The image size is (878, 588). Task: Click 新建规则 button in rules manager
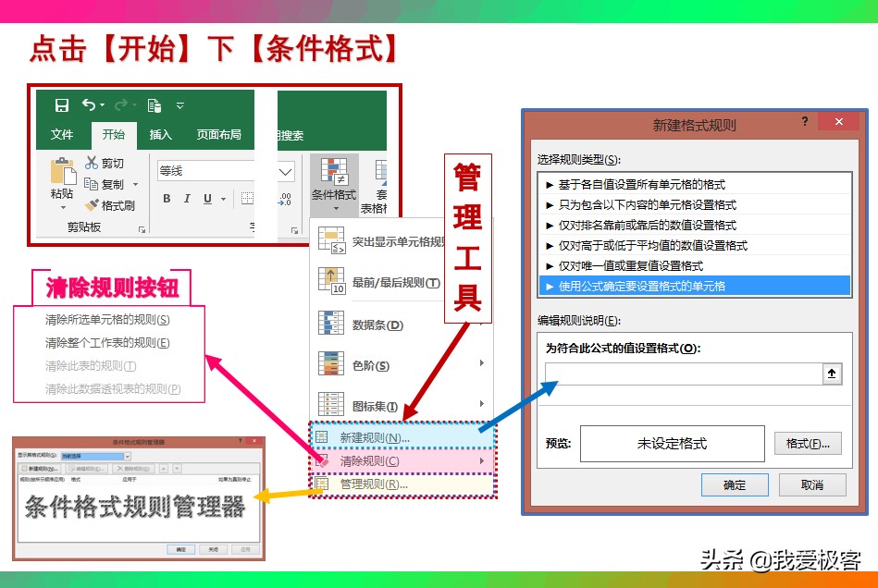(41, 469)
